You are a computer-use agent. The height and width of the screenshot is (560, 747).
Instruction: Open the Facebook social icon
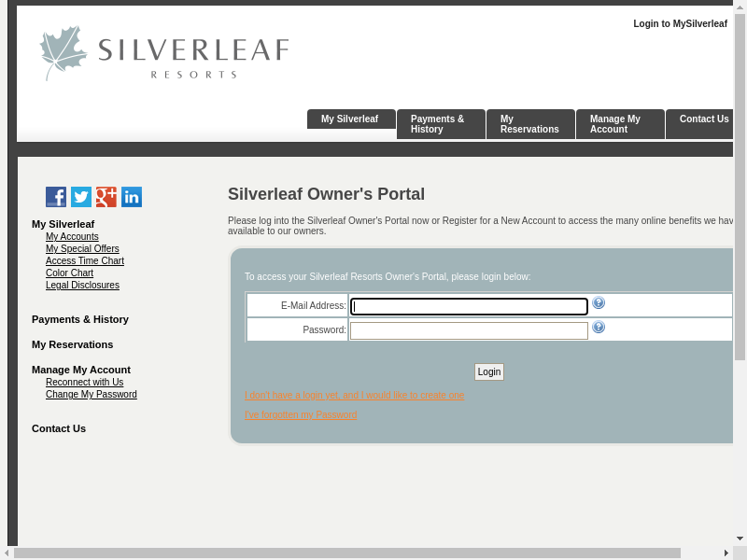[56, 197]
